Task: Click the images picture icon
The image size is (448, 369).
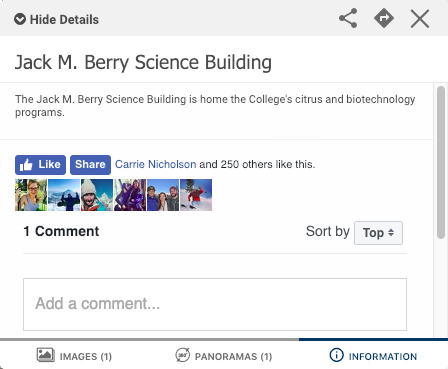Action: pyautogui.click(x=46, y=355)
